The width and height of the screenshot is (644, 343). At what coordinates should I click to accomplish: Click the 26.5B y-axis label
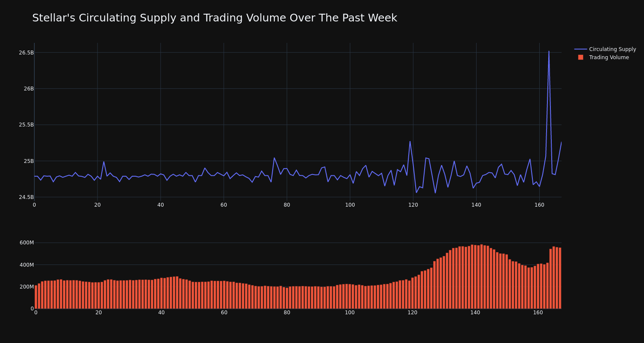point(26,53)
